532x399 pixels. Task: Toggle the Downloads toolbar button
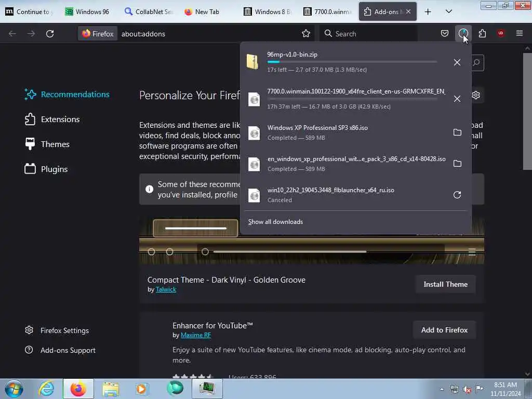(x=463, y=33)
